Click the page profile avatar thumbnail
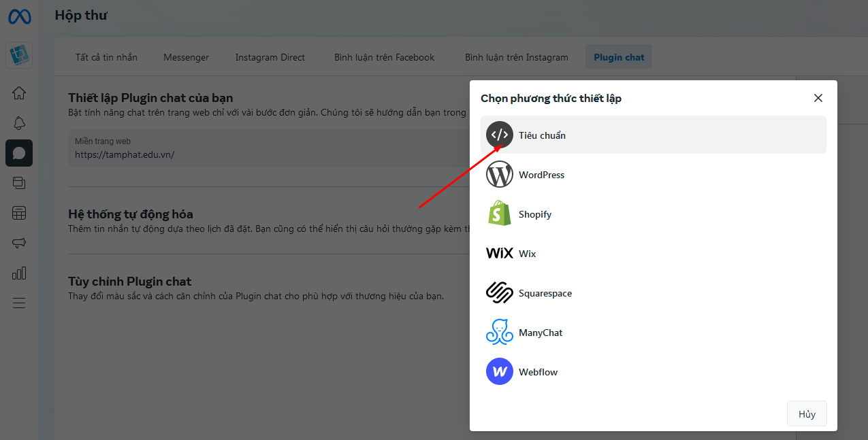This screenshot has width=868, height=440. [19, 55]
